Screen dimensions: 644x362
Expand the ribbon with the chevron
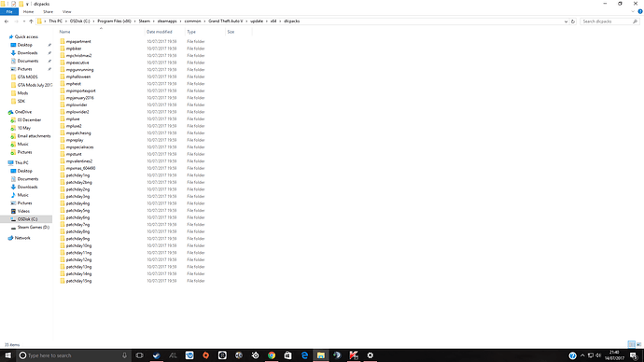click(633, 11)
